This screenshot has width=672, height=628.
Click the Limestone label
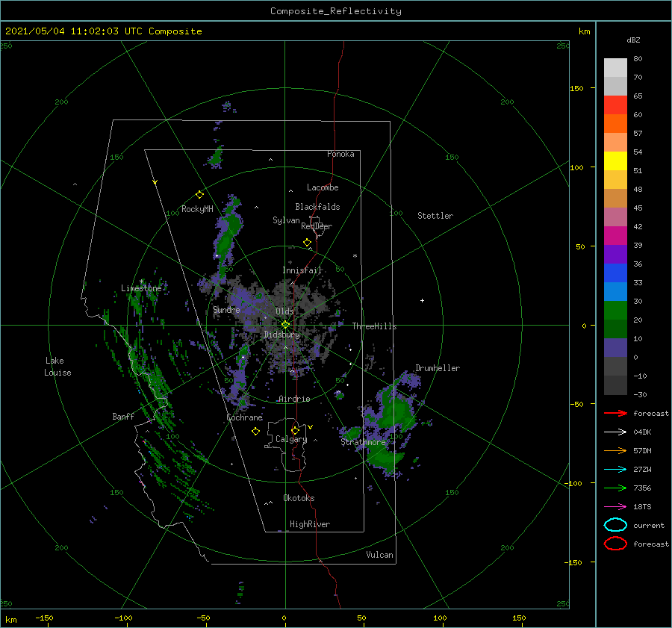pos(141,288)
